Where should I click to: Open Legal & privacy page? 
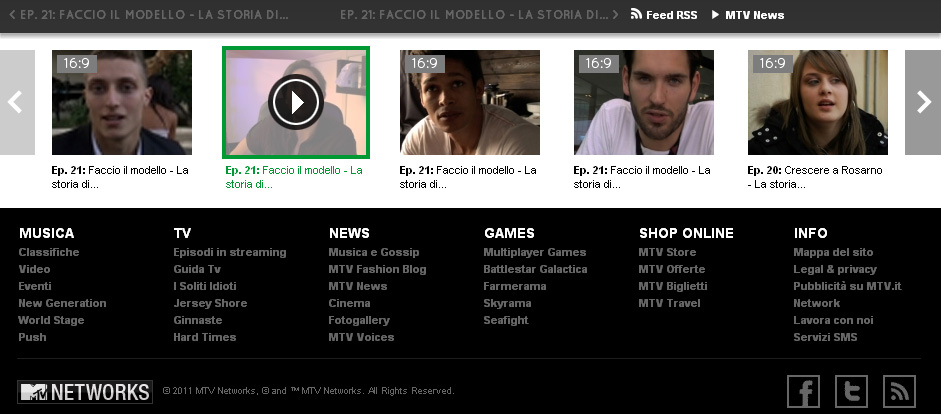(x=835, y=269)
